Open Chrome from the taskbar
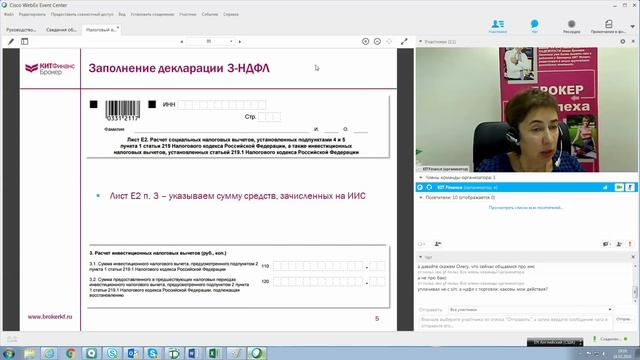 point(71,353)
